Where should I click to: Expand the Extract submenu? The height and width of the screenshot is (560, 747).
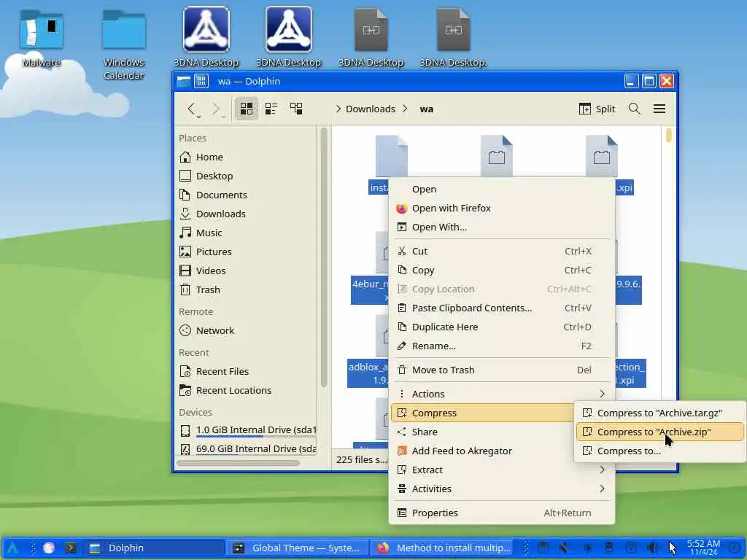point(501,470)
